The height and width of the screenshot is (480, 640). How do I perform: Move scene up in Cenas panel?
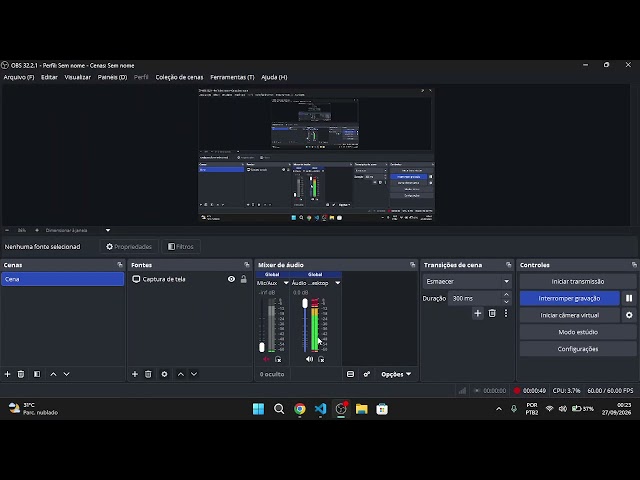coord(53,374)
